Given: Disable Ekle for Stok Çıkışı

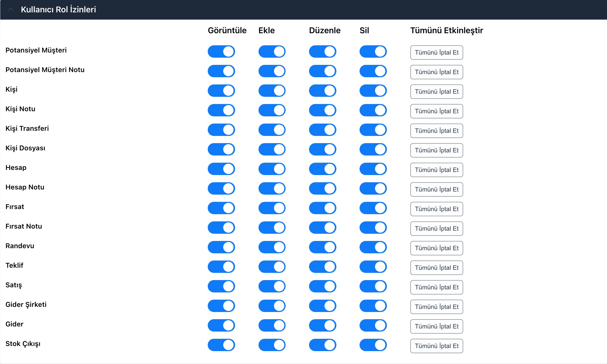Looking at the screenshot, I should click(x=272, y=345).
